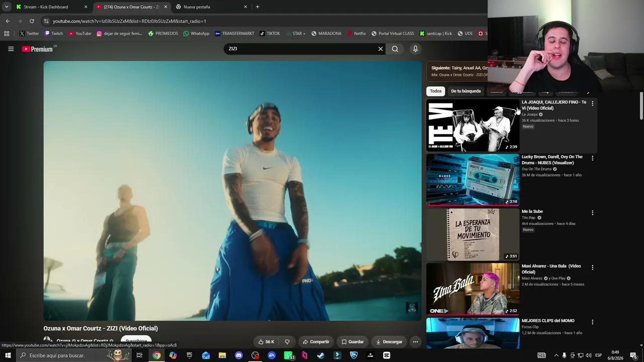Open the Twitter bookmark
Image resolution: width=644 pixels, height=362 pixels.
pos(29,34)
